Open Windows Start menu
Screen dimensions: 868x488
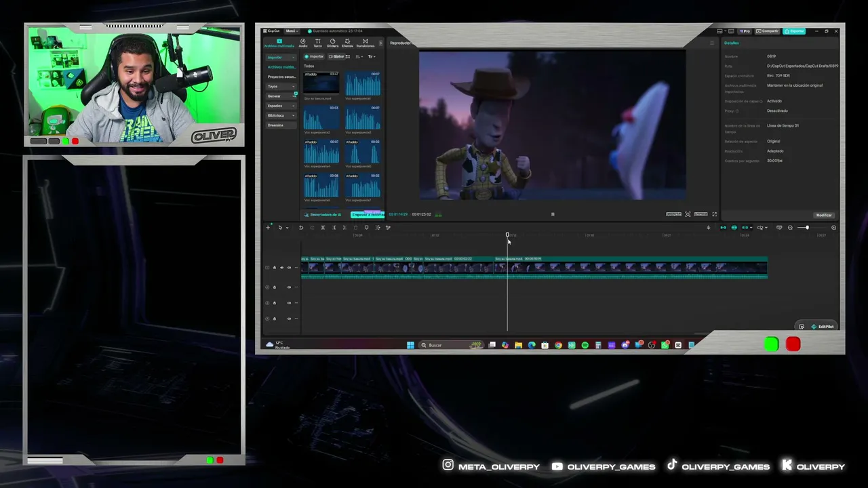pos(410,345)
